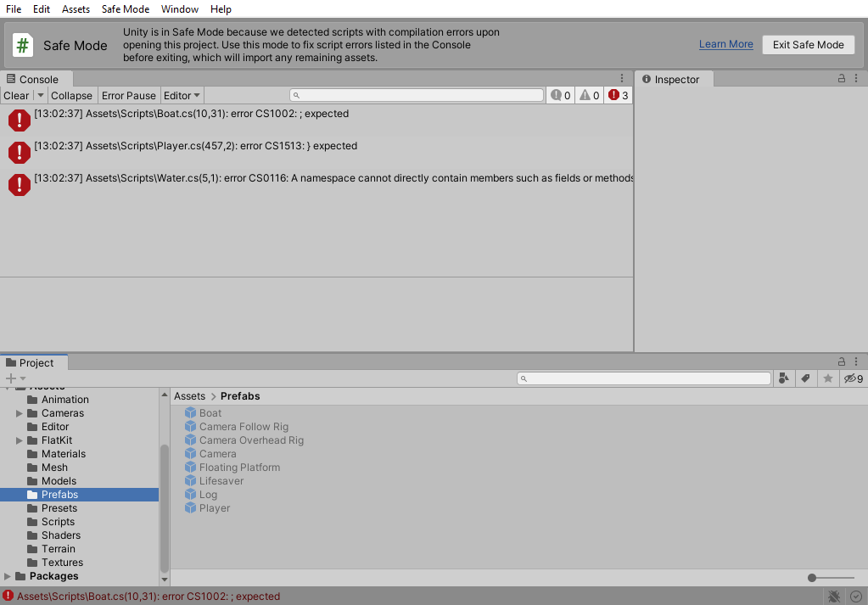Open the Editor dropdown in Console
868x605 pixels.
coord(182,95)
